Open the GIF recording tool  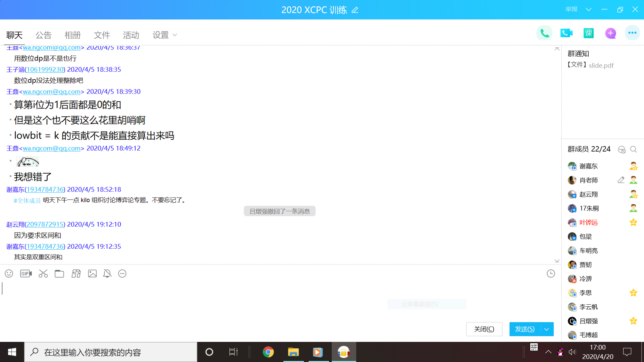click(26, 274)
